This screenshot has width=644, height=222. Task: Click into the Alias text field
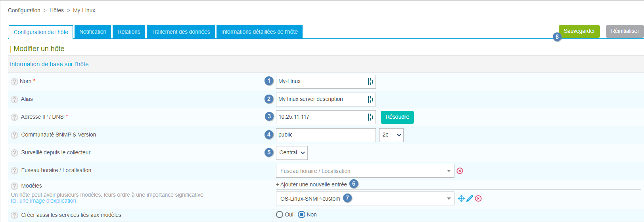pyautogui.click(x=321, y=99)
